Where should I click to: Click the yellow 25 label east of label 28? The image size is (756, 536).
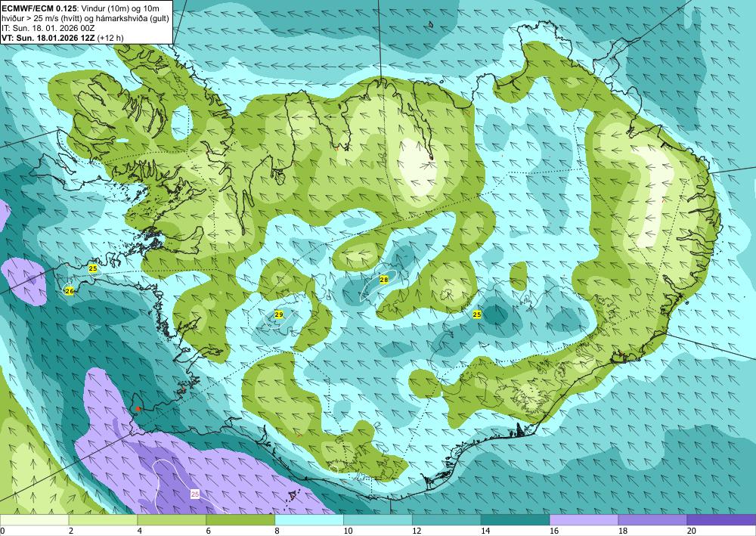pyautogui.click(x=477, y=314)
